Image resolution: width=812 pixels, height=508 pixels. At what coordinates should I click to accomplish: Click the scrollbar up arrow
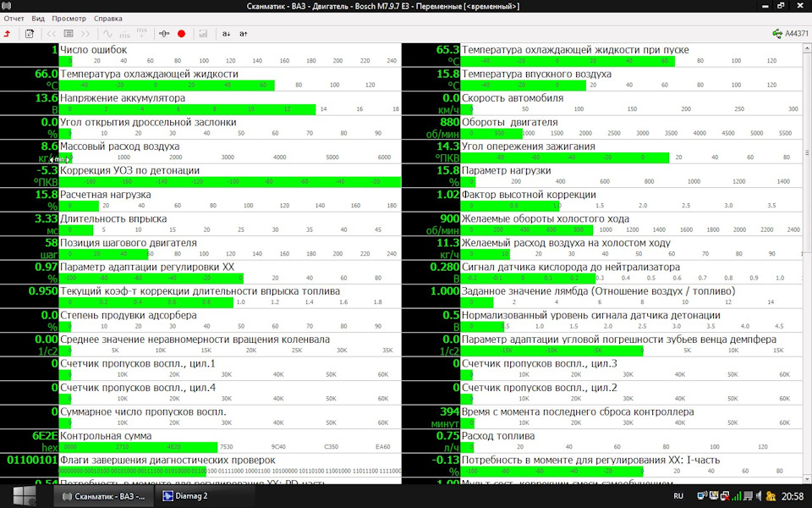807,48
